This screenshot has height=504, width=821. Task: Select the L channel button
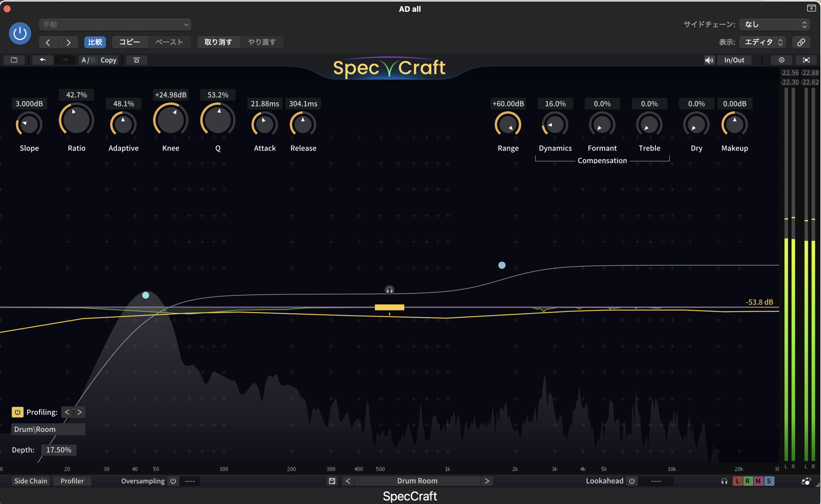(x=737, y=481)
